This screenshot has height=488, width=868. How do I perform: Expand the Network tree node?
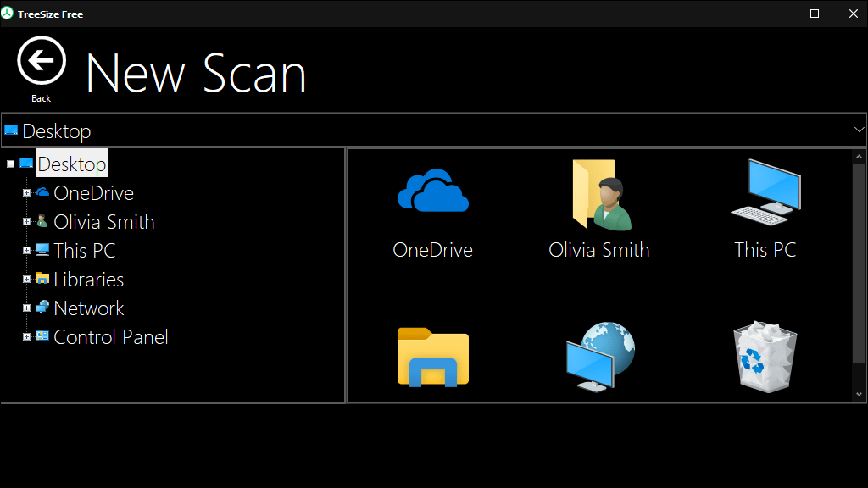[x=26, y=308]
